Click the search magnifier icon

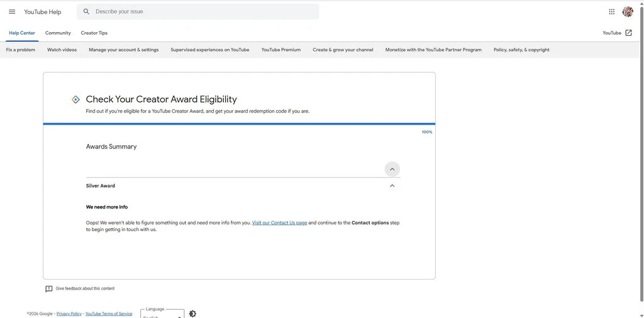coord(86,11)
